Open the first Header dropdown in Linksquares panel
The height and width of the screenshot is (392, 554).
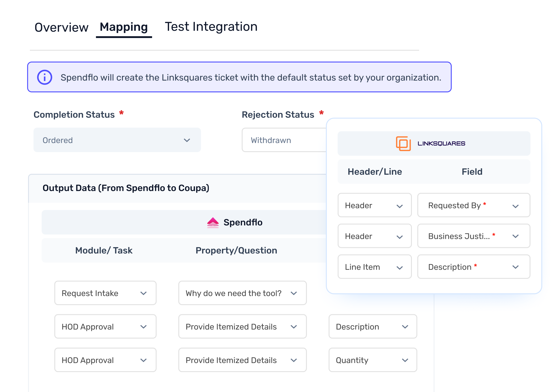(x=374, y=206)
